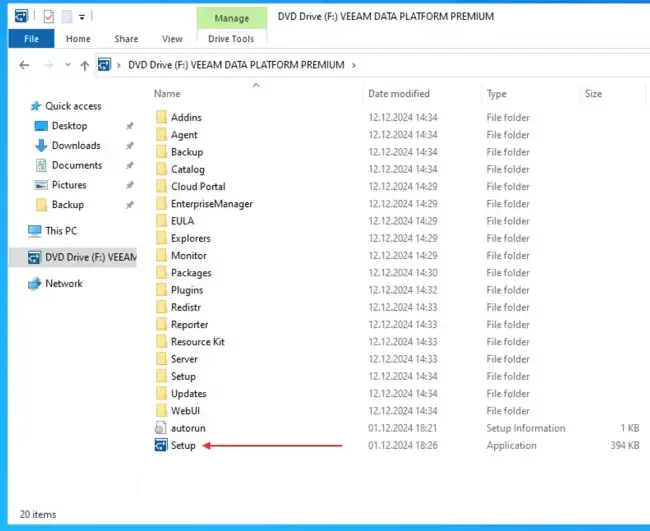This screenshot has height=531, width=650.
Task: Select the Cloud Portal folder icon
Action: pyautogui.click(x=161, y=187)
